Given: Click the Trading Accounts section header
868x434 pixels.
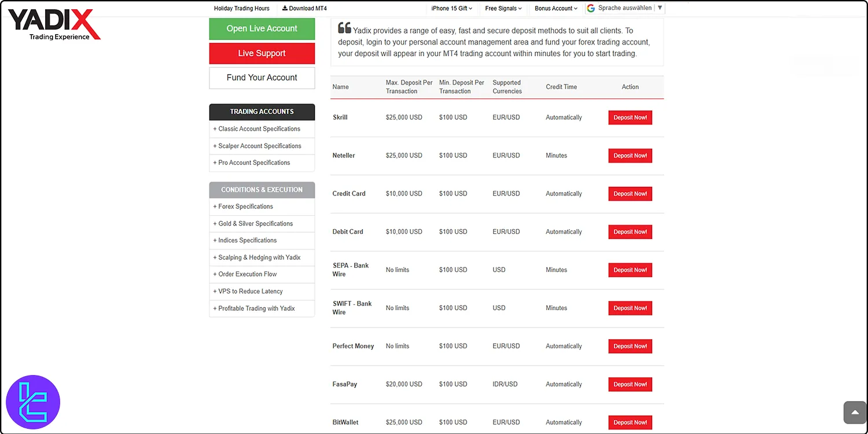Looking at the screenshot, I should click(x=262, y=112).
